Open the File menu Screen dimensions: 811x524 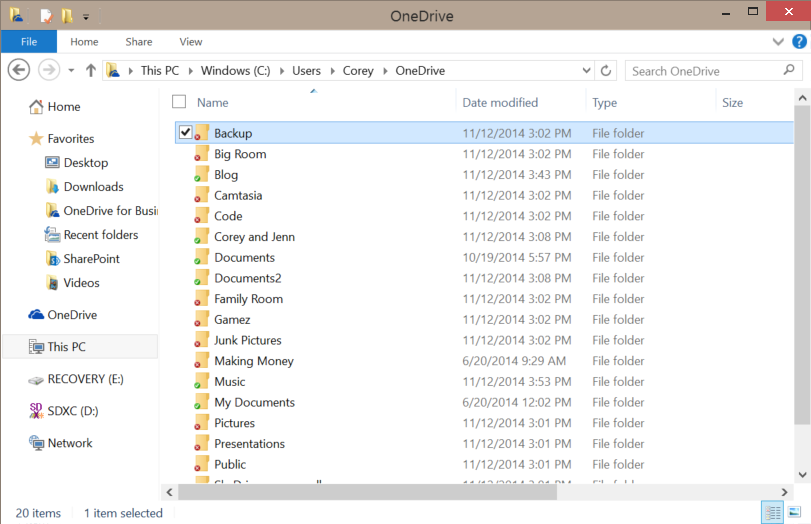tap(29, 41)
